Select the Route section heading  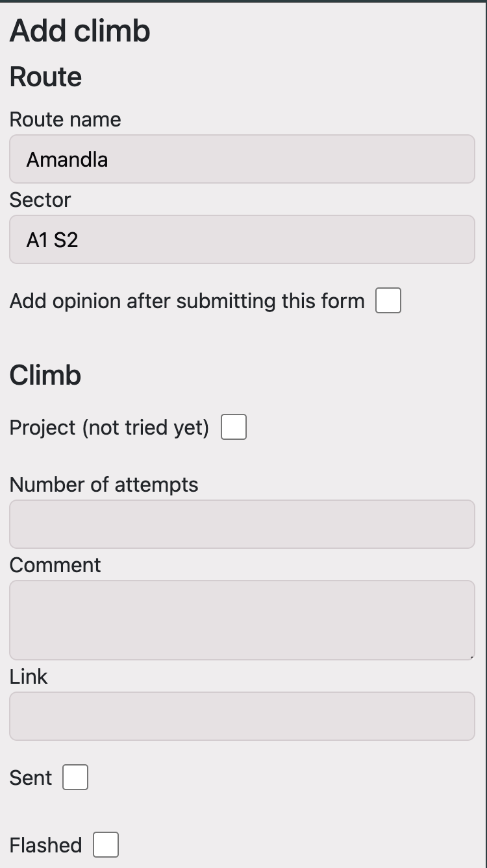[x=45, y=76]
